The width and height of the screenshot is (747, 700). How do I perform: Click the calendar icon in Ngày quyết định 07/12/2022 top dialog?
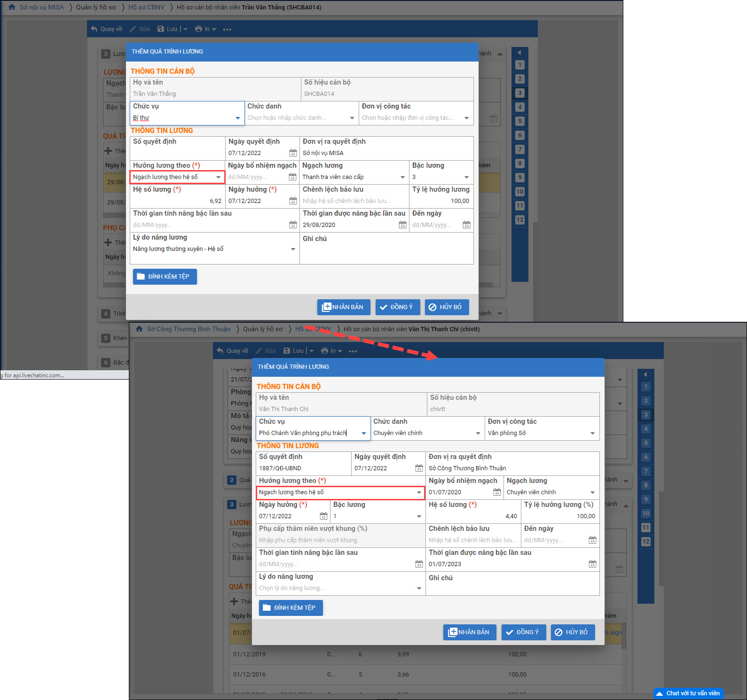pyautogui.click(x=293, y=153)
